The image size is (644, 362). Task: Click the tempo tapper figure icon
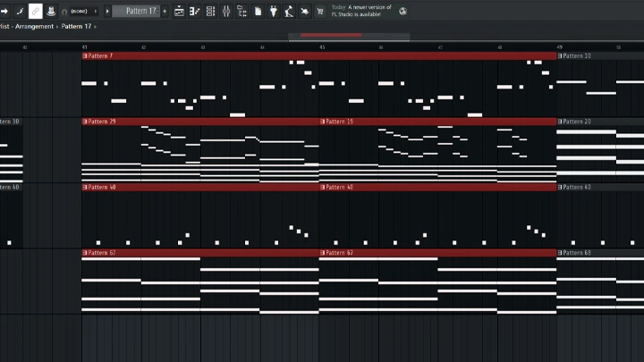point(289,12)
